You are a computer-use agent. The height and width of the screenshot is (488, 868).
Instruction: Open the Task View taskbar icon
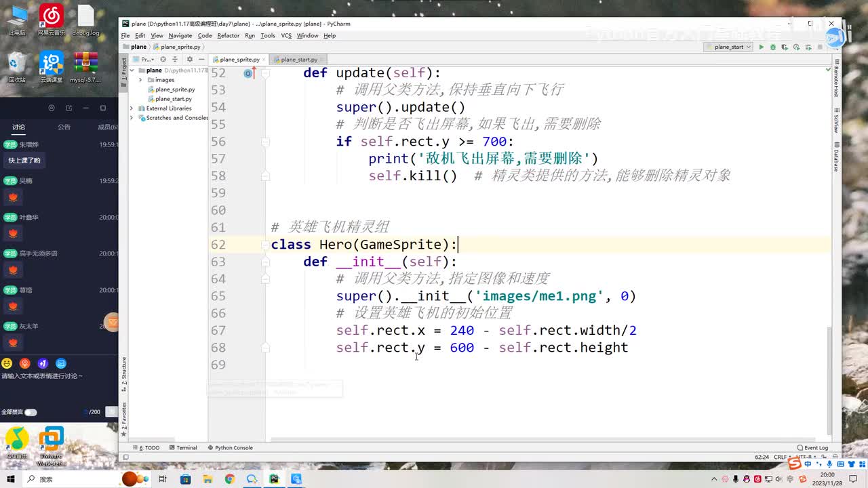pyautogui.click(x=163, y=479)
